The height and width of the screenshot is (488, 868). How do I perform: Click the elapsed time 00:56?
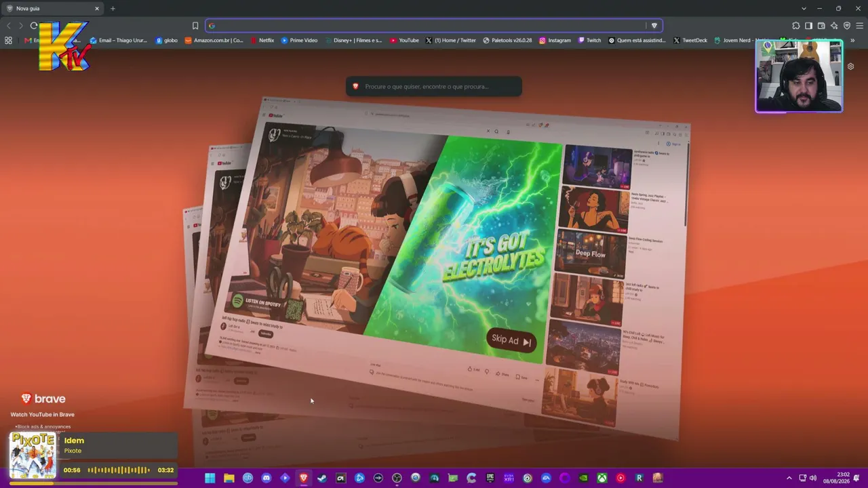(72, 470)
